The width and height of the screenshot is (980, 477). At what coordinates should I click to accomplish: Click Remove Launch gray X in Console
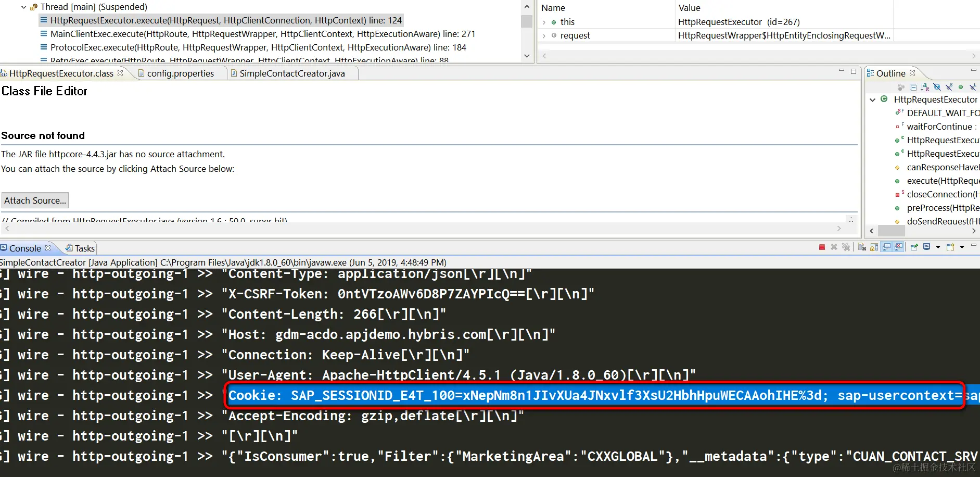834,247
